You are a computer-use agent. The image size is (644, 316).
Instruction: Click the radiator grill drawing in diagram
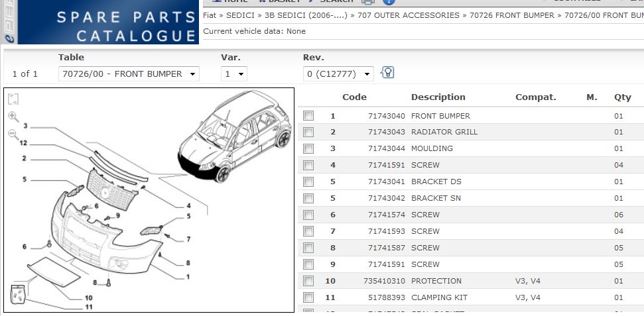(x=113, y=190)
